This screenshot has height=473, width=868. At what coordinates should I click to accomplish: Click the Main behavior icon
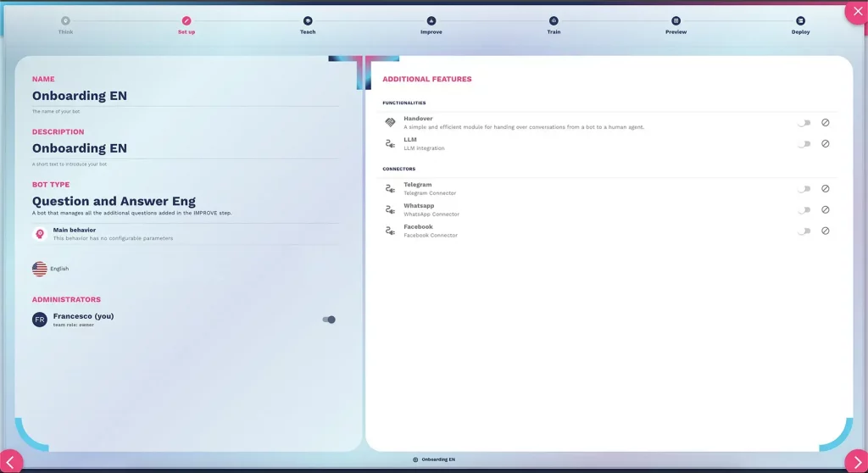tap(40, 234)
